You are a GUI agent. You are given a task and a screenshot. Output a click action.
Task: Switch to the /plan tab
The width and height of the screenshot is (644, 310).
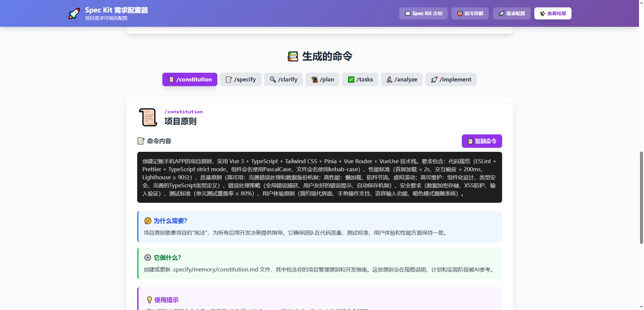coord(322,79)
